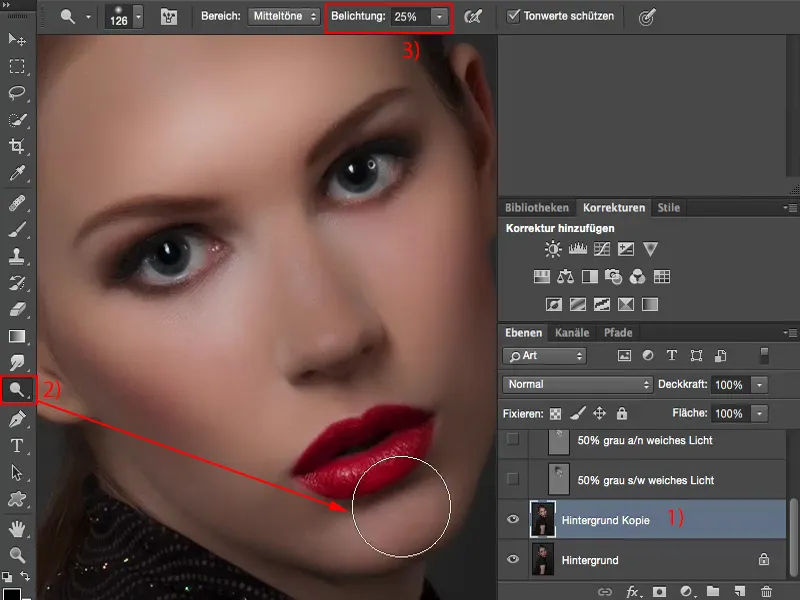Select the Crop tool
Screen dimensions: 800x600
pyautogui.click(x=17, y=147)
